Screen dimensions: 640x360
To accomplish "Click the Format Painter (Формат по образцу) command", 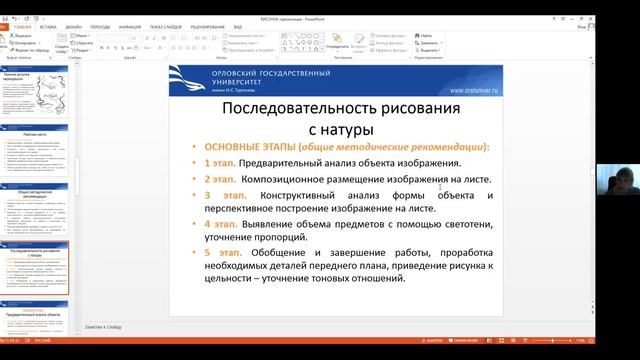I will coord(29,50).
